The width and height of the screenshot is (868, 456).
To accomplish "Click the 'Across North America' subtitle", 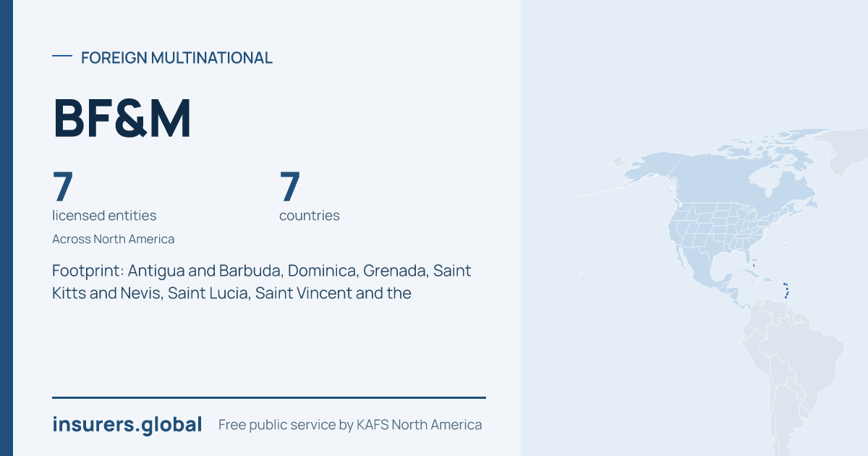I will pos(114,239).
